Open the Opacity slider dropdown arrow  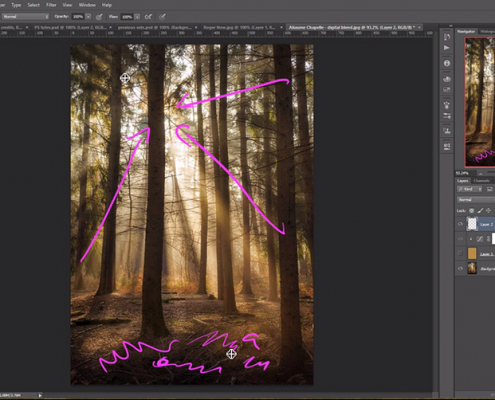pyautogui.click(x=88, y=17)
